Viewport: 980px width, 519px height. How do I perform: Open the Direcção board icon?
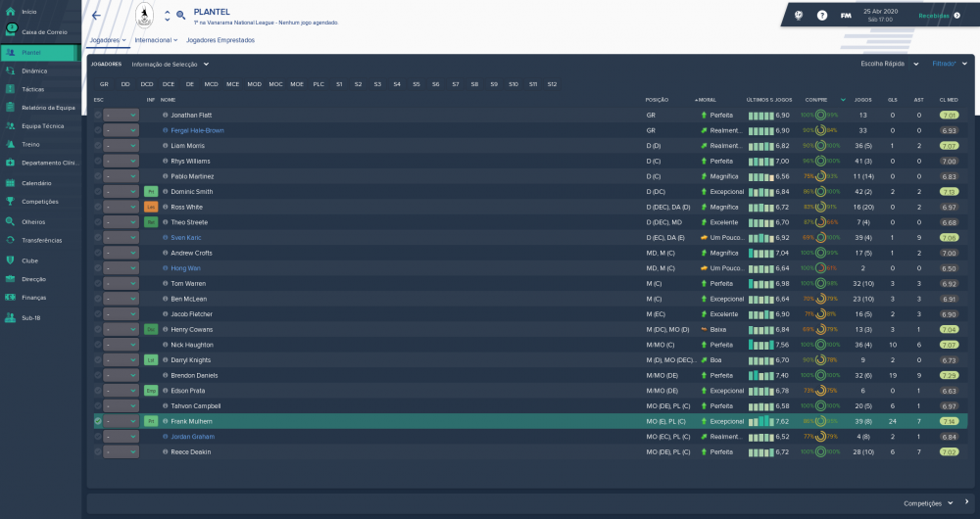click(10, 278)
